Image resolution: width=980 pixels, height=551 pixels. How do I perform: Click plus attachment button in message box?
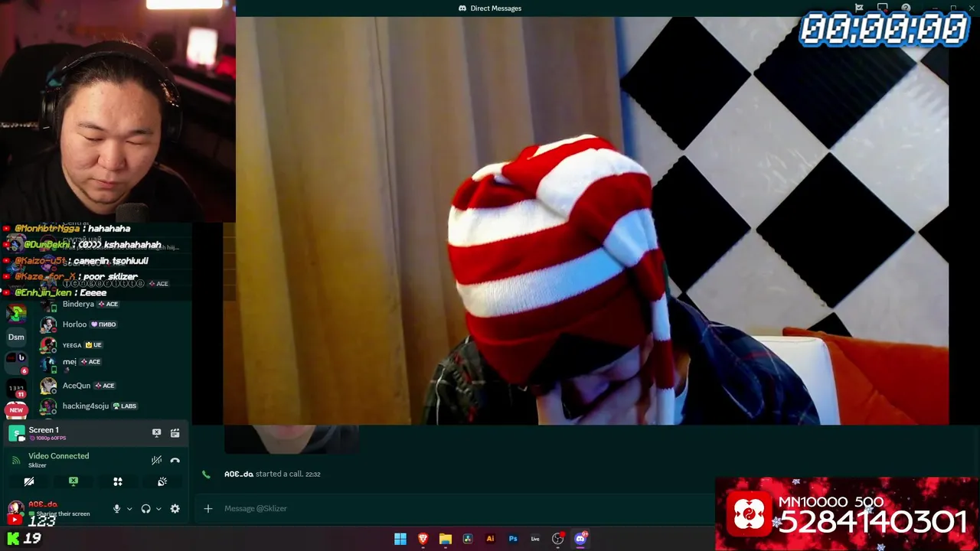coord(207,508)
